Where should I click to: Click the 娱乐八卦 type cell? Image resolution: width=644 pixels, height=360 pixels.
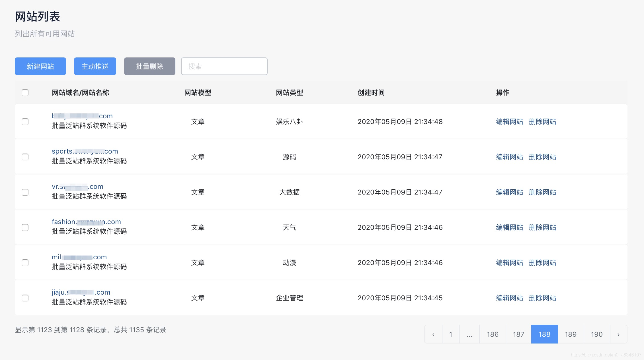[290, 122]
